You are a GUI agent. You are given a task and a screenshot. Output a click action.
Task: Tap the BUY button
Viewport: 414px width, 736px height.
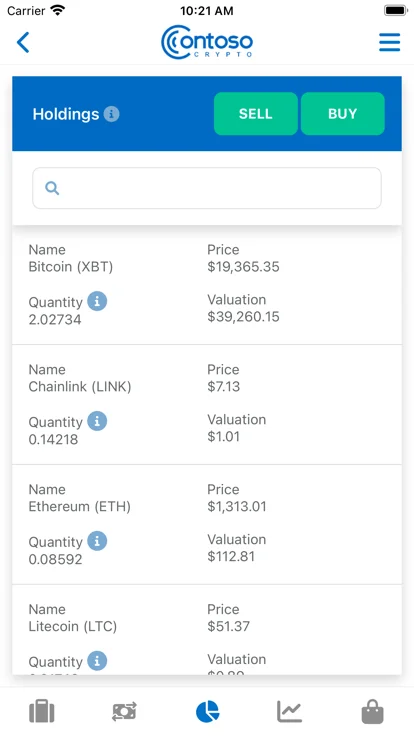coord(343,114)
